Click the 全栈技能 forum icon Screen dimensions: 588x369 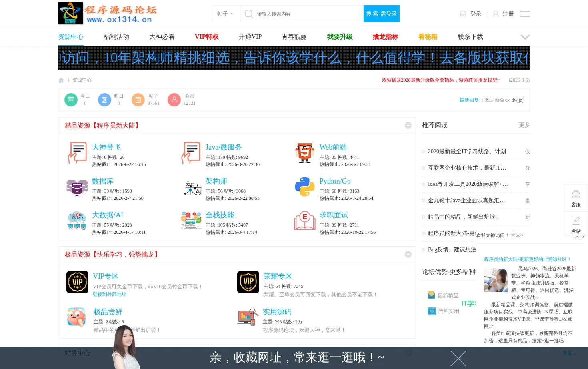tap(191, 221)
